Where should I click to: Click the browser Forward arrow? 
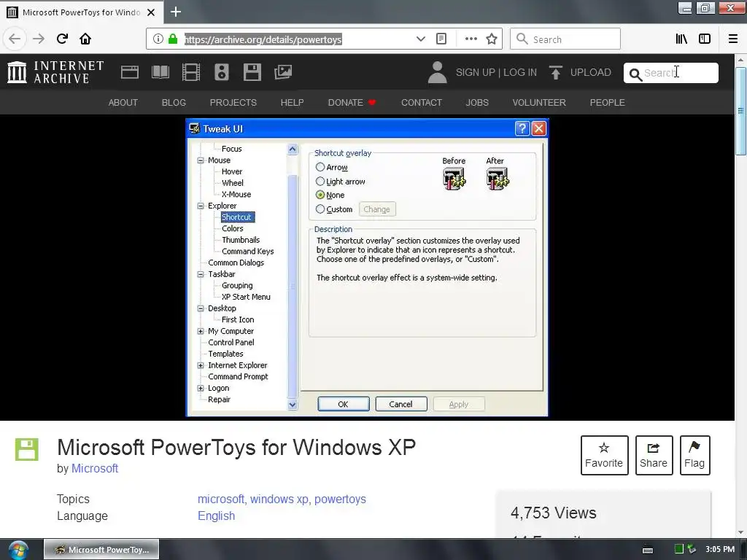pyautogui.click(x=39, y=39)
